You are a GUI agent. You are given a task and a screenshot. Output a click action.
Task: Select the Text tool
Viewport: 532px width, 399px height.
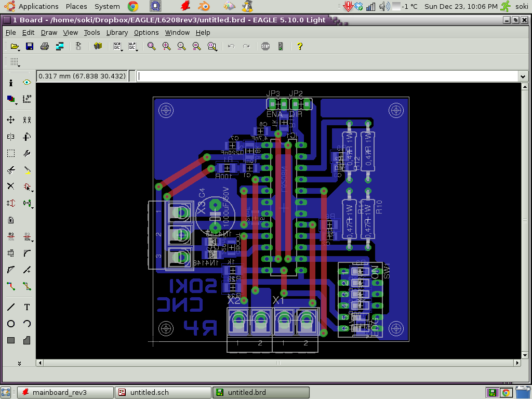(x=26, y=307)
